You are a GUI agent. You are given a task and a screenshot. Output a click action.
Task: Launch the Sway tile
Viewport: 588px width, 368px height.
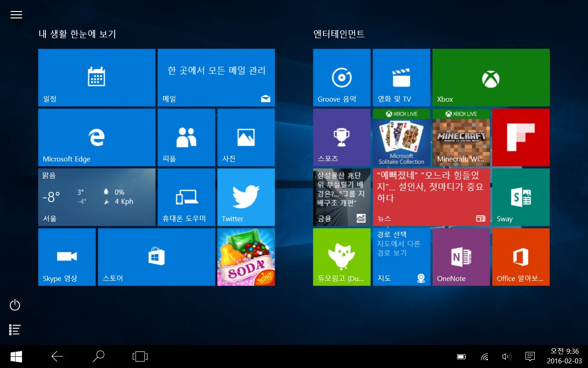tap(521, 197)
